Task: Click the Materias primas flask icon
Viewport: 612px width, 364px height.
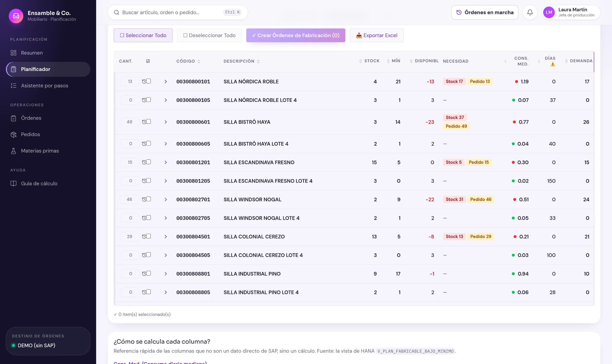Action: [13, 151]
